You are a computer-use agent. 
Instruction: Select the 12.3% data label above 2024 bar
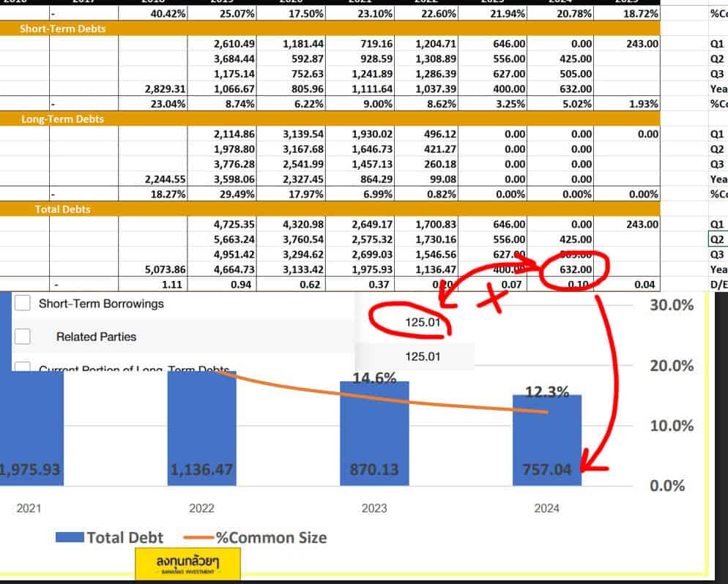[x=546, y=392]
